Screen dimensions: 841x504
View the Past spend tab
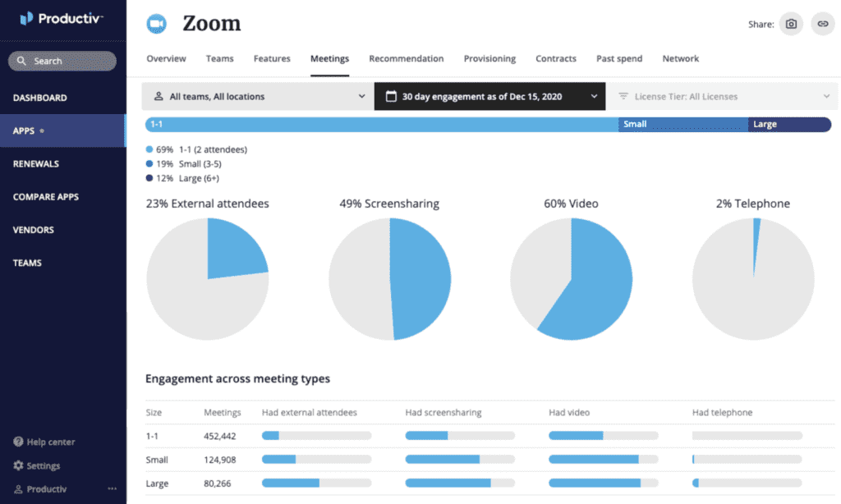pos(619,58)
